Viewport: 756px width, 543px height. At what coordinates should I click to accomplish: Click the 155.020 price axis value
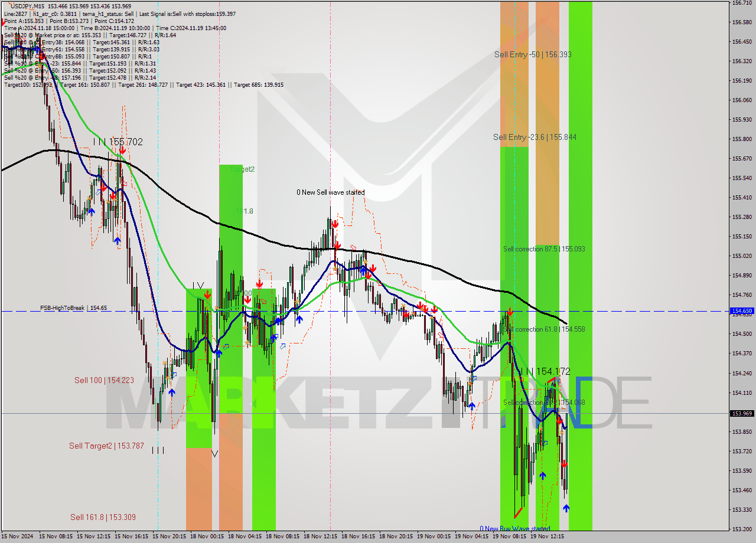point(742,256)
